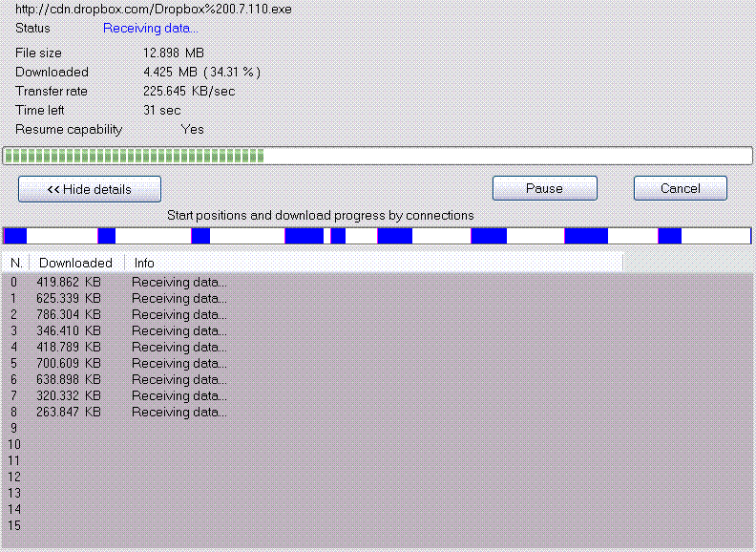Select empty connection row number 11
This screenshot has width=756, height=552.
[377, 461]
